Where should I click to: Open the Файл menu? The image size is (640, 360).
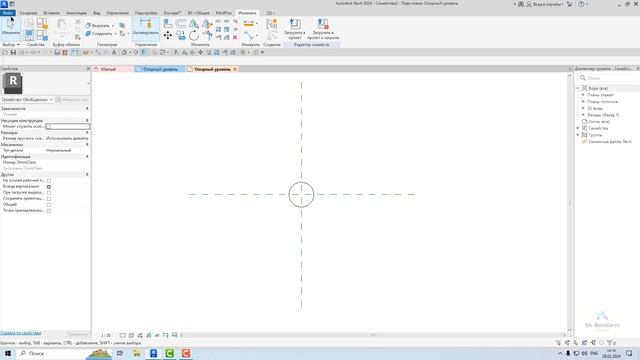pos(8,13)
